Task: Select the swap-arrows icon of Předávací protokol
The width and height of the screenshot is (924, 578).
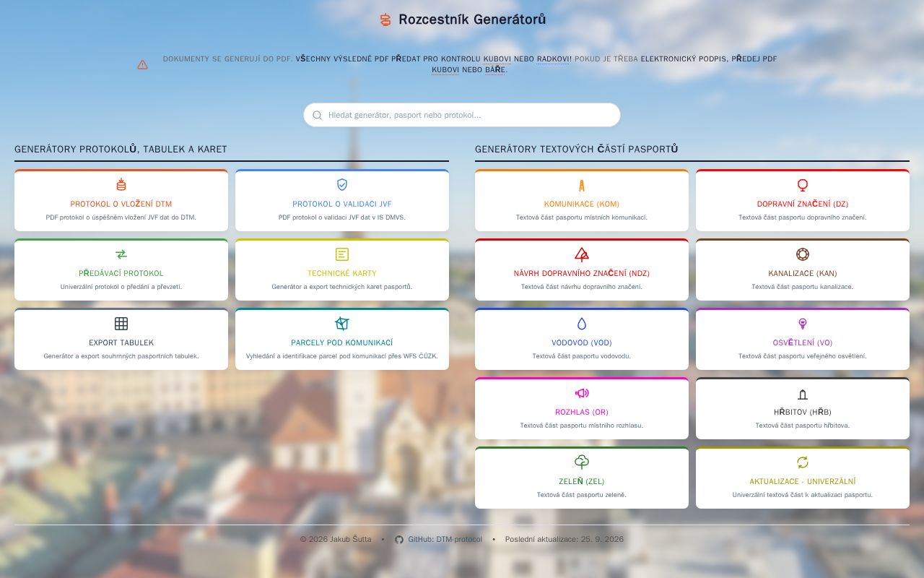Action: 121,254
